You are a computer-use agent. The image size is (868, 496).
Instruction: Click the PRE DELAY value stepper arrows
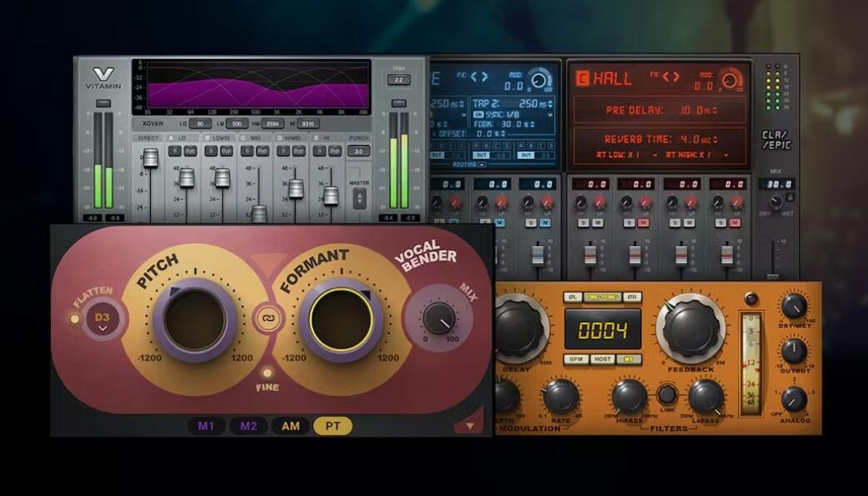tap(715, 110)
